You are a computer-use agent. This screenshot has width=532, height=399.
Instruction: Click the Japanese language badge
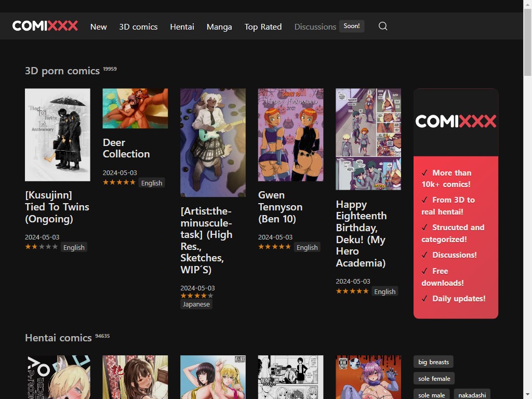click(196, 304)
